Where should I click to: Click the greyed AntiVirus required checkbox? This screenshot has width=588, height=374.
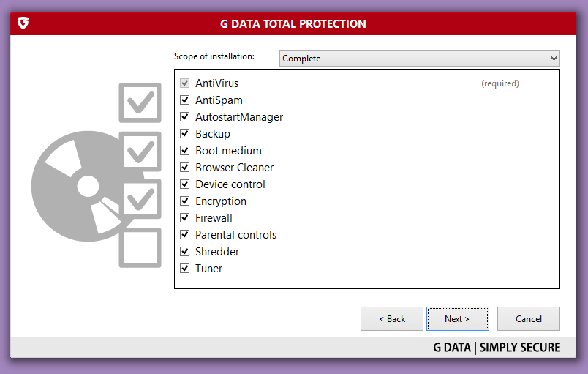185,83
